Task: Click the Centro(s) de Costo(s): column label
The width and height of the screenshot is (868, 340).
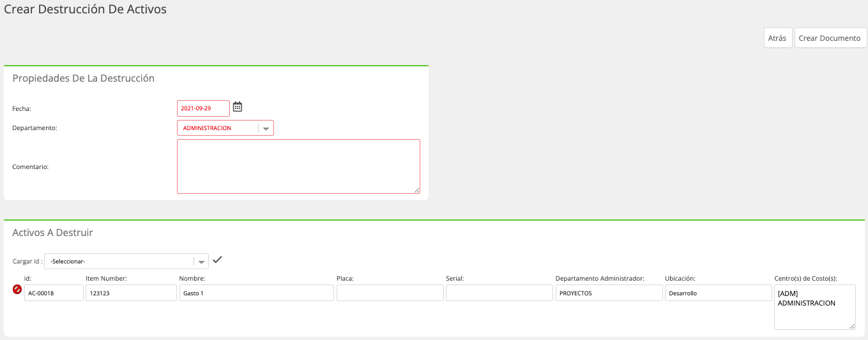Action: [x=805, y=278]
